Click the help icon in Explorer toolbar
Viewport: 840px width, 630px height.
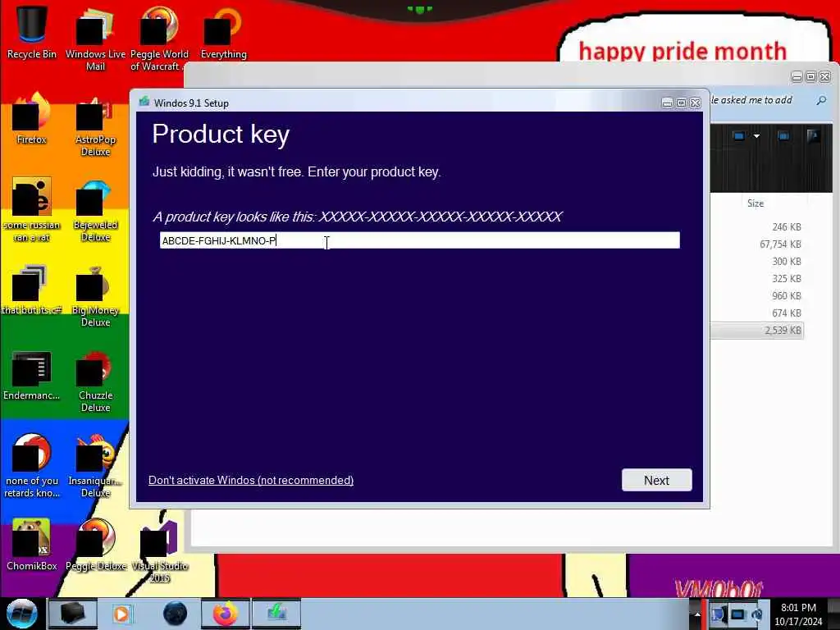tap(813, 136)
